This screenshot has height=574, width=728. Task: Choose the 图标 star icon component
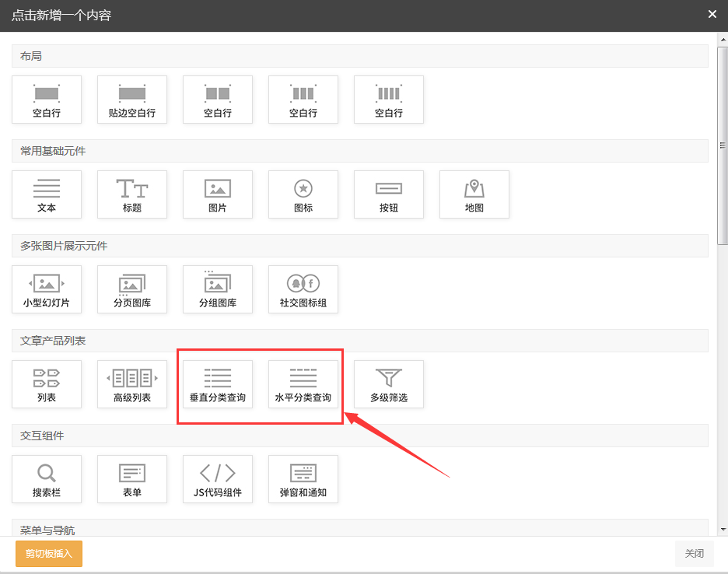(x=303, y=194)
